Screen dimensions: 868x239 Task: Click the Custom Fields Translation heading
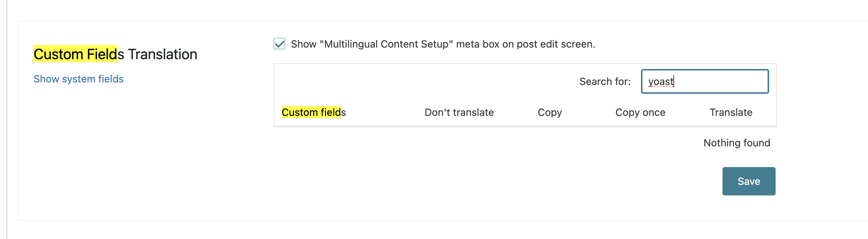[x=115, y=54]
